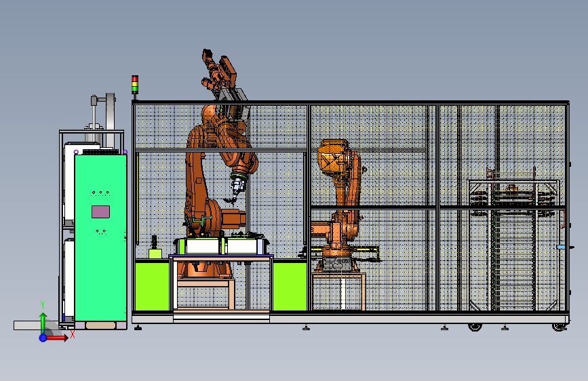This screenshot has height=381, width=588.
Task: Select the large green control cabinet
Action: pyautogui.click(x=100, y=238)
